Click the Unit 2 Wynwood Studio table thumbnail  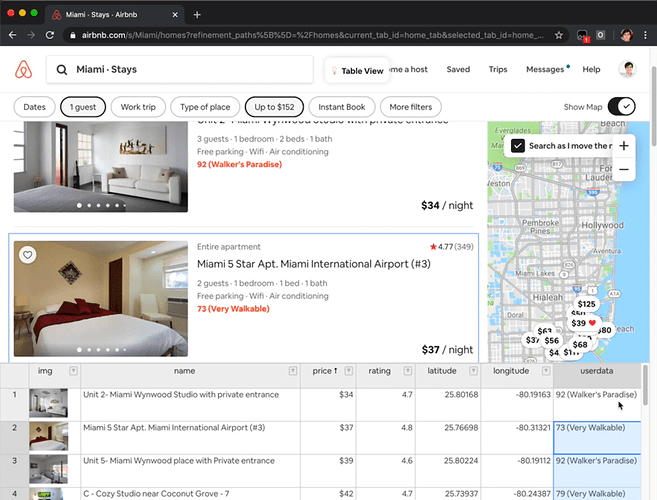48,403
